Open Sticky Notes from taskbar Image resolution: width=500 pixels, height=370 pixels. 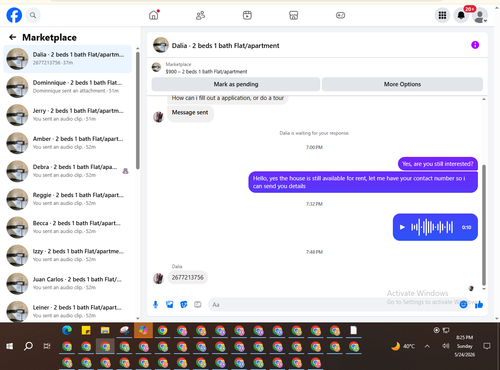86,330
